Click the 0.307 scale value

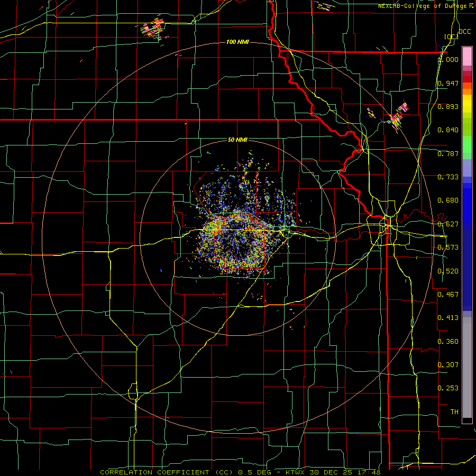coord(448,364)
